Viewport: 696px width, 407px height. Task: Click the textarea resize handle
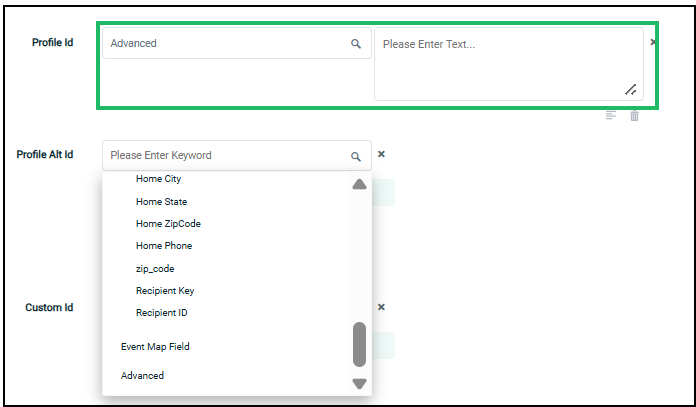click(631, 90)
